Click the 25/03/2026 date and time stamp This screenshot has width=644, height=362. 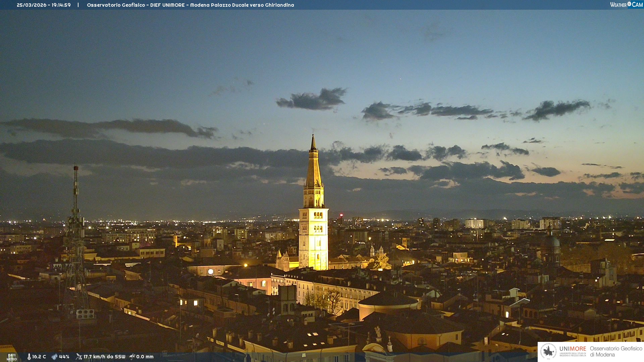click(44, 5)
